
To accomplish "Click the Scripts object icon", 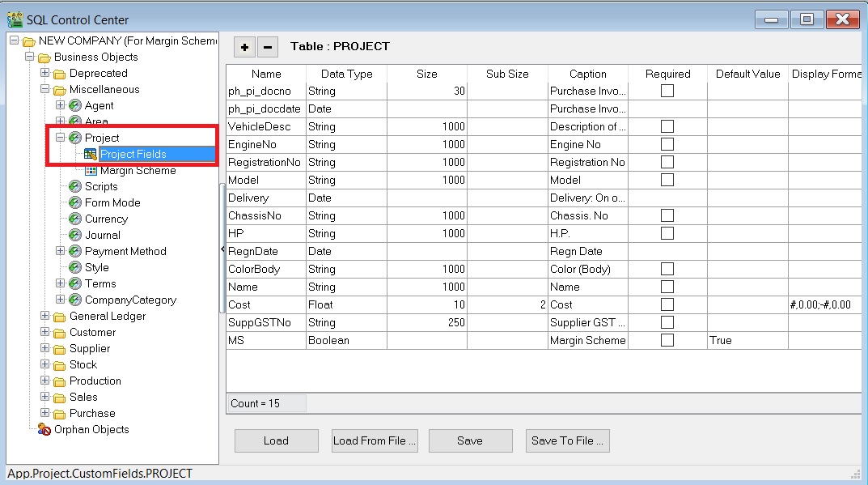I will (75, 186).
